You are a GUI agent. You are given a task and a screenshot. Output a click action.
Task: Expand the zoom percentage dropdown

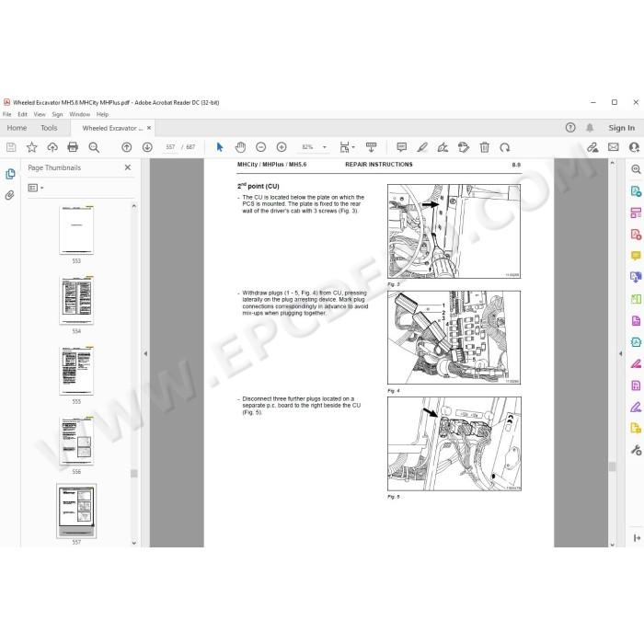325,147
